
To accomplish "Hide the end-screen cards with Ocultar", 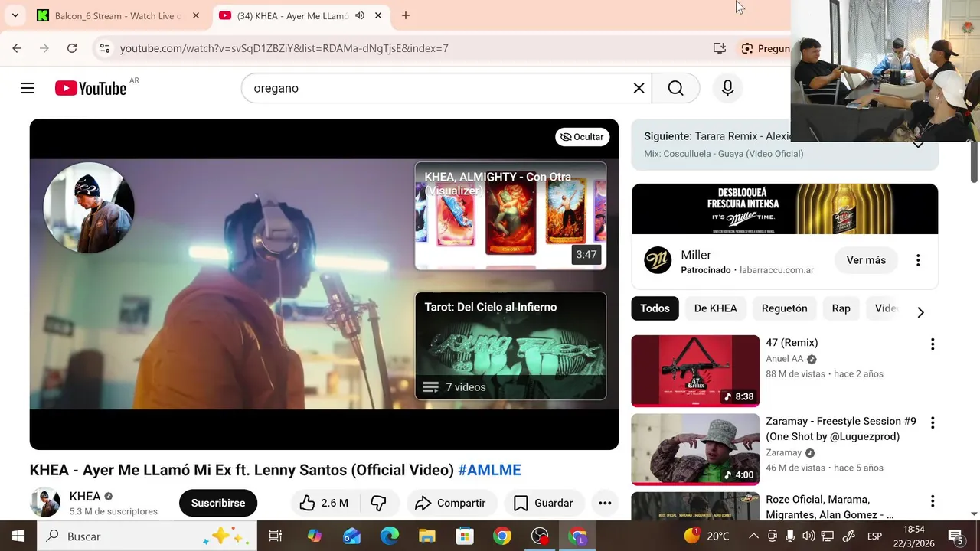I will 582,137.
